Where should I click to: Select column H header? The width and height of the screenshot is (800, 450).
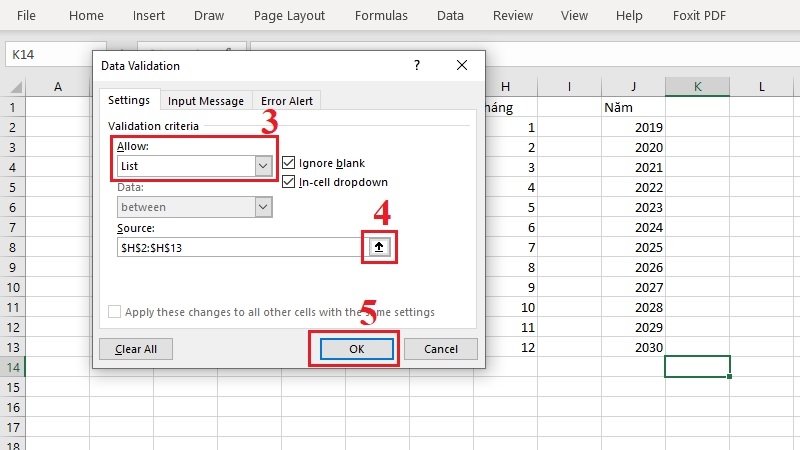click(x=506, y=87)
